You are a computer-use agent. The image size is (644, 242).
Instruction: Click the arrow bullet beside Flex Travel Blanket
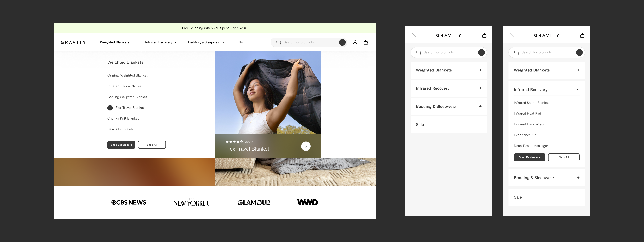[x=110, y=108]
